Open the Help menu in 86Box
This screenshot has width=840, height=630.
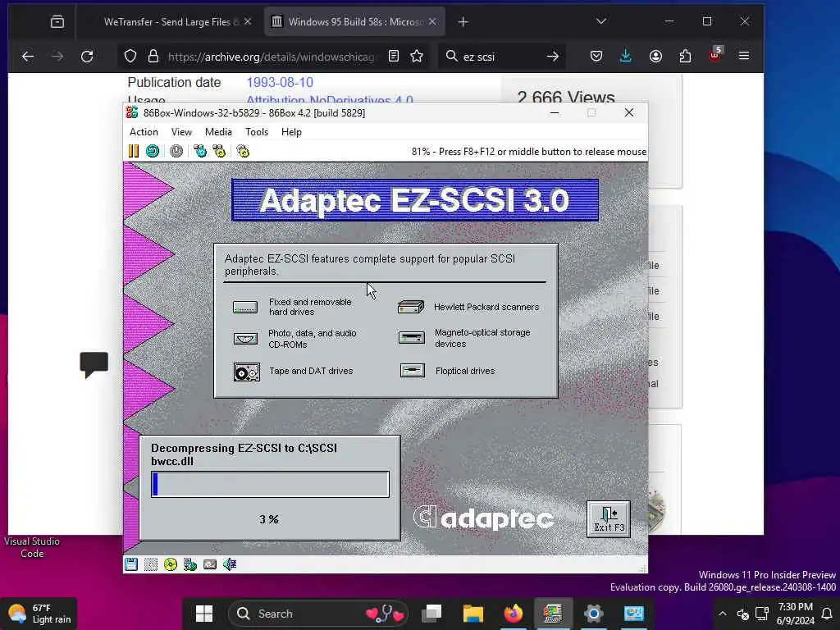click(291, 132)
